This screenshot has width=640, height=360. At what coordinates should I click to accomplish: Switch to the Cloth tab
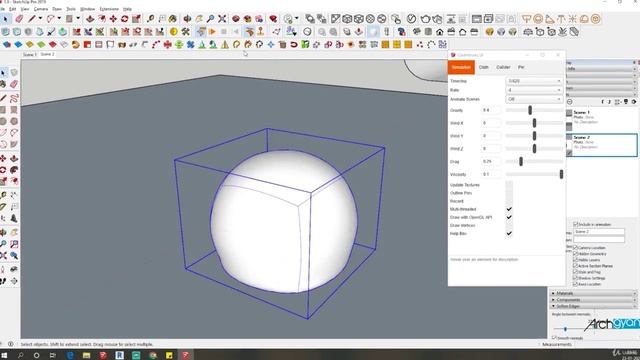point(484,67)
